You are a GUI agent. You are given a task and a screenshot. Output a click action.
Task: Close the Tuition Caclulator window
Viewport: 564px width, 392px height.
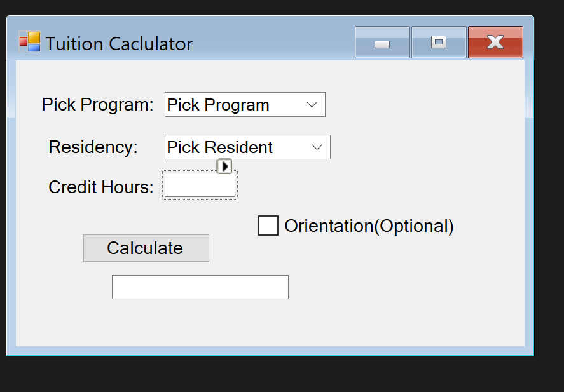(x=496, y=42)
